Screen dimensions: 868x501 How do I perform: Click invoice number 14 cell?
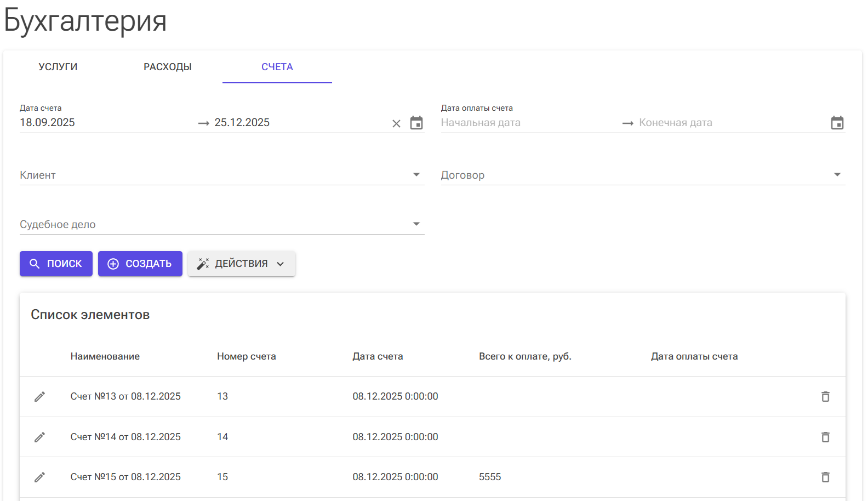[222, 437]
